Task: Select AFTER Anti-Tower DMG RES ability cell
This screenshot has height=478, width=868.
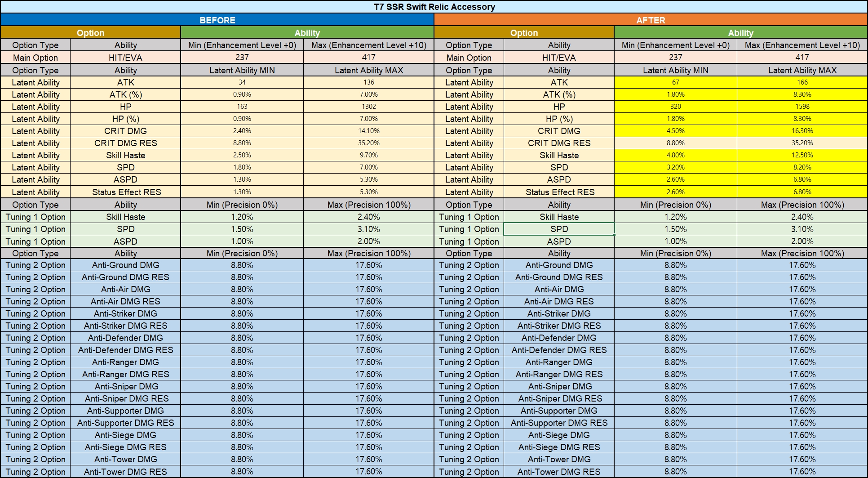Action: click(559, 472)
